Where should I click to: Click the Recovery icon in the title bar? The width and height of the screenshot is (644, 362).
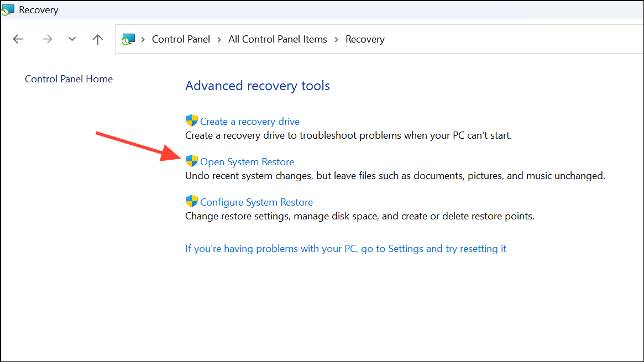pyautogui.click(x=8, y=9)
